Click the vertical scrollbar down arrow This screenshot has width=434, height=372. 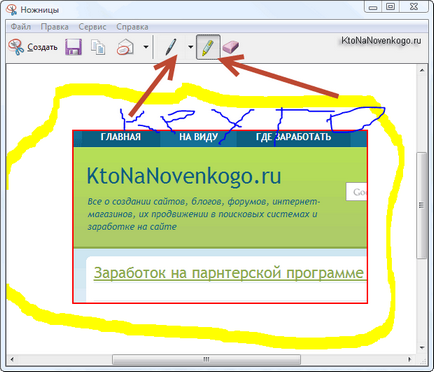pyautogui.click(x=422, y=348)
